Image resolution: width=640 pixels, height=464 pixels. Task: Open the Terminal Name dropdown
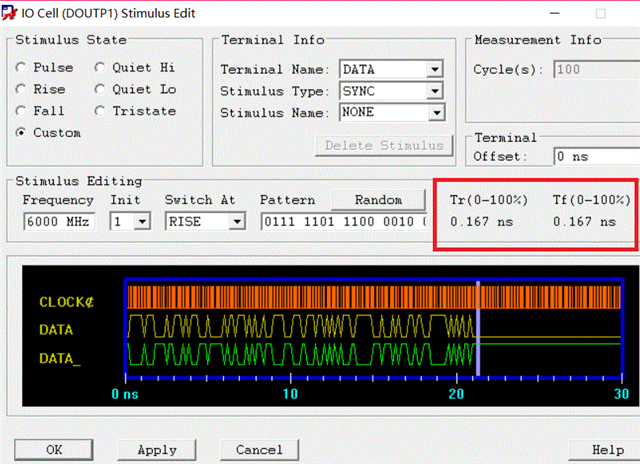[x=434, y=70]
